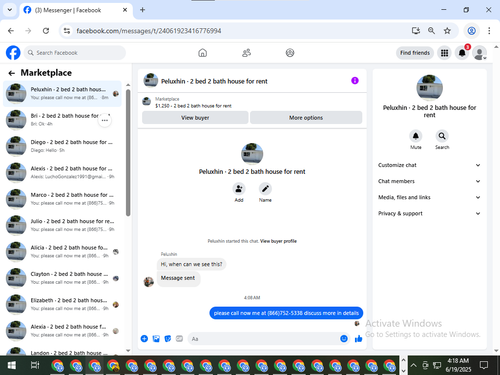
Task: Open the Julio conversation
Action: pos(62,225)
